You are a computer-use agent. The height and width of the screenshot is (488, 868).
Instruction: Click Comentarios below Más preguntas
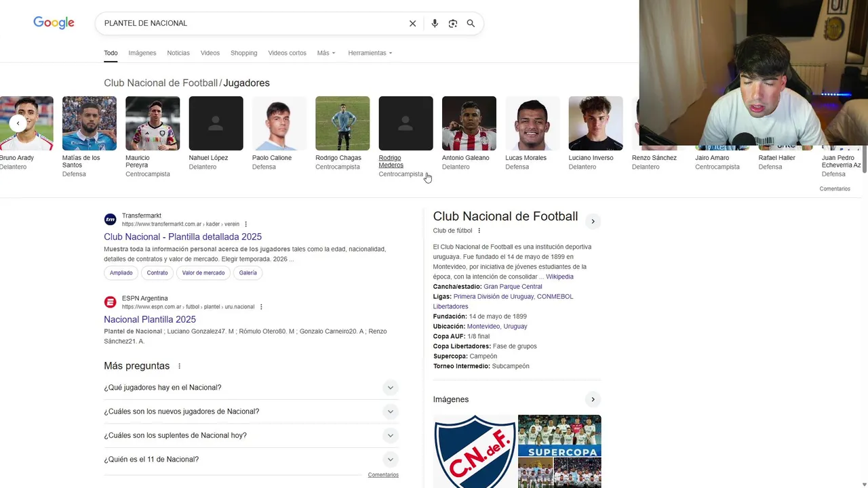383,475
